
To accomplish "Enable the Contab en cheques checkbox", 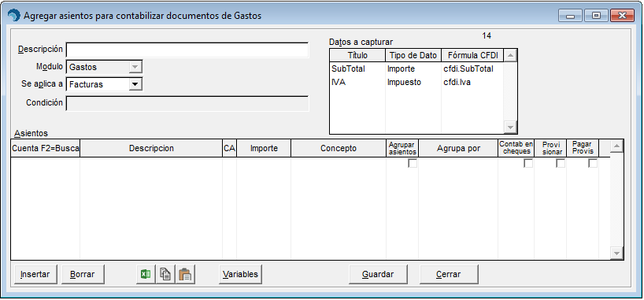I will pyautogui.click(x=528, y=163).
